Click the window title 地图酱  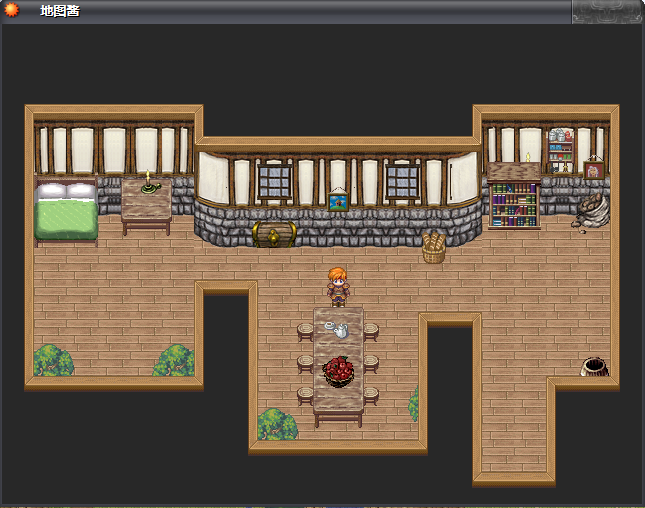click(x=60, y=11)
